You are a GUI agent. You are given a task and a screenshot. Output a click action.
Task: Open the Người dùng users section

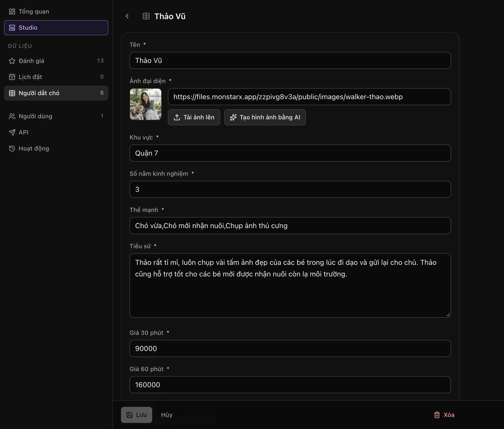coord(56,116)
